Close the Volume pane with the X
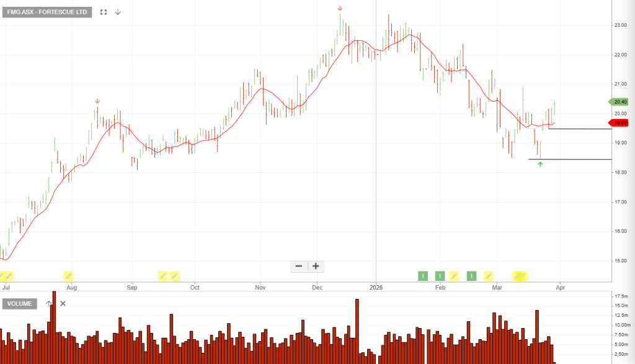Screen dimensions: 635x364 [x=63, y=303]
